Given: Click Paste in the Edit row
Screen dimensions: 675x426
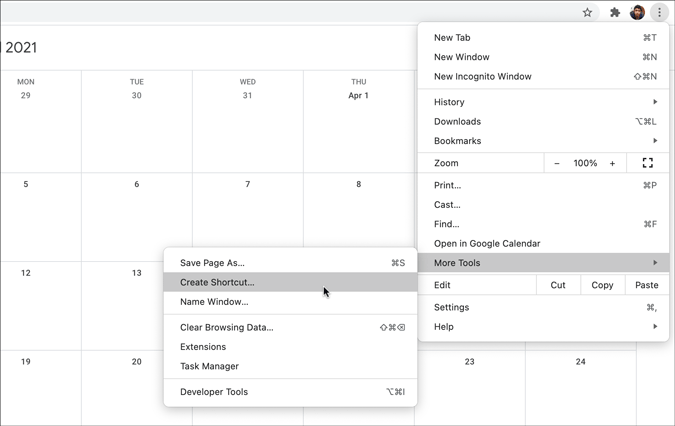Looking at the screenshot, I should [x=647, y=285].
